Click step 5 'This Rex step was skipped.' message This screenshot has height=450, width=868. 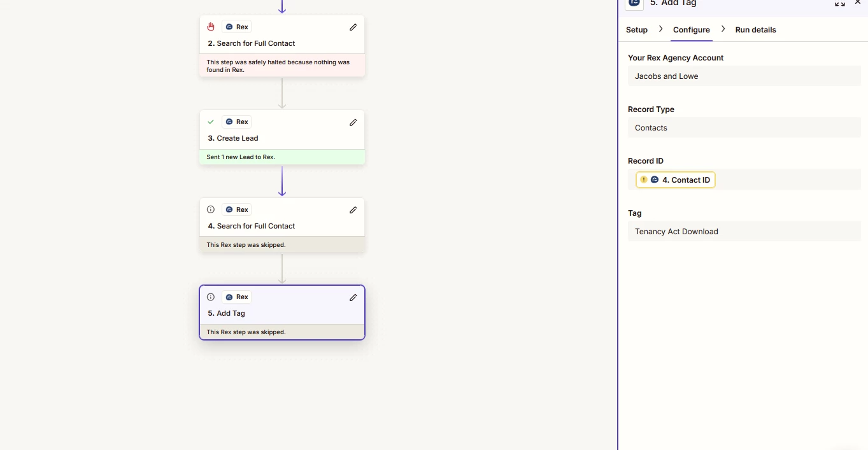coord(282,332)
